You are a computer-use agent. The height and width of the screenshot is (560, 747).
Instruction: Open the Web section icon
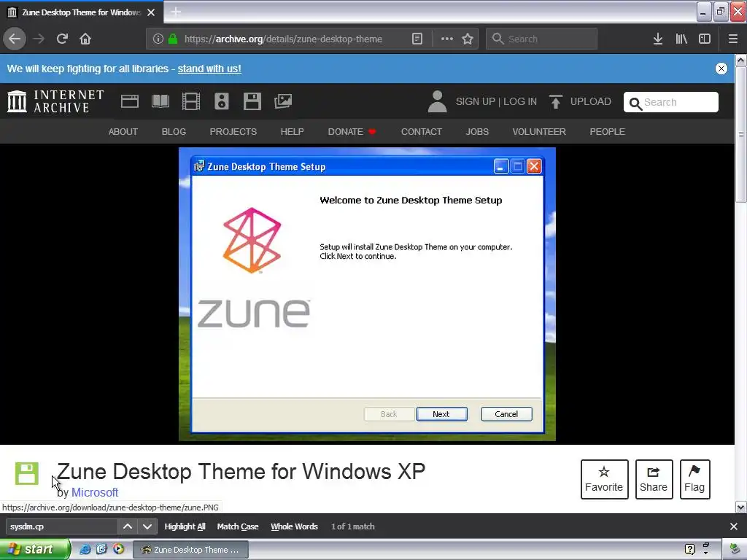pyautogui.click(x=130, y=101)
